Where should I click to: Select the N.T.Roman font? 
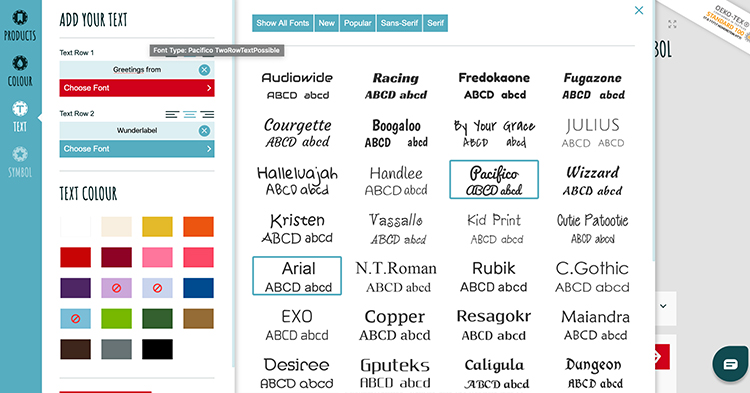point(396,276)
